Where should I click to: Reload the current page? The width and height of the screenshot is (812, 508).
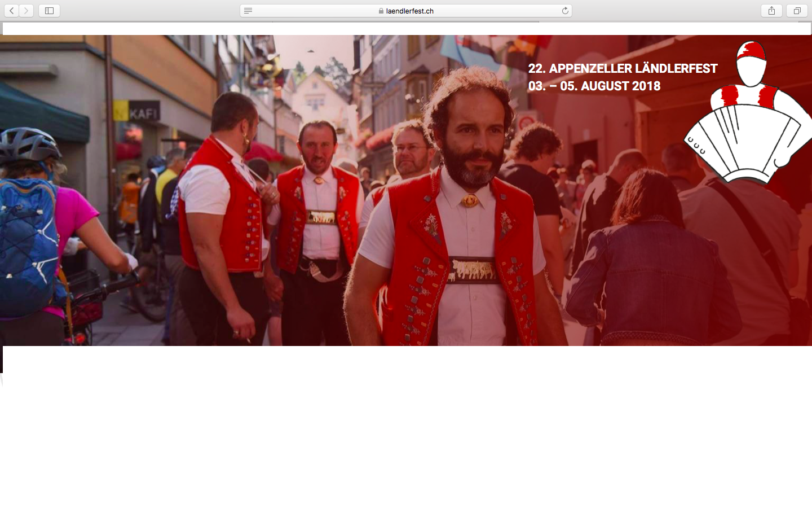[565, 11]
